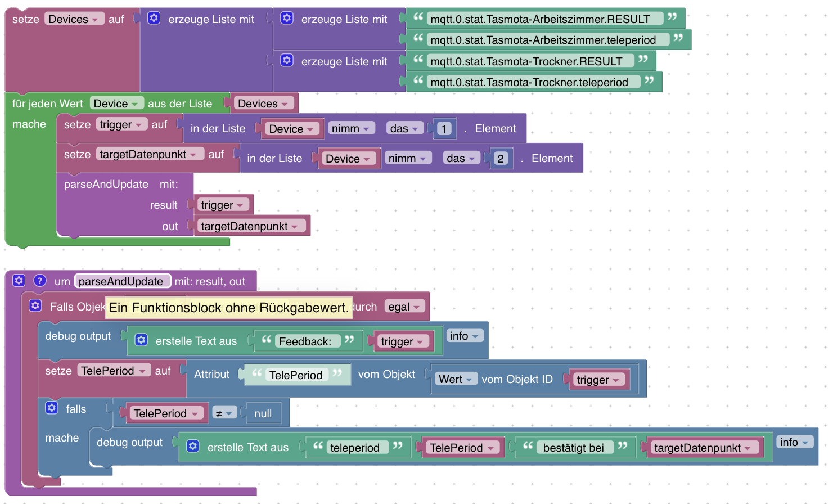
Task: Open TelePeriod dropdown in 'falls' condition
Action: [166, 413]
